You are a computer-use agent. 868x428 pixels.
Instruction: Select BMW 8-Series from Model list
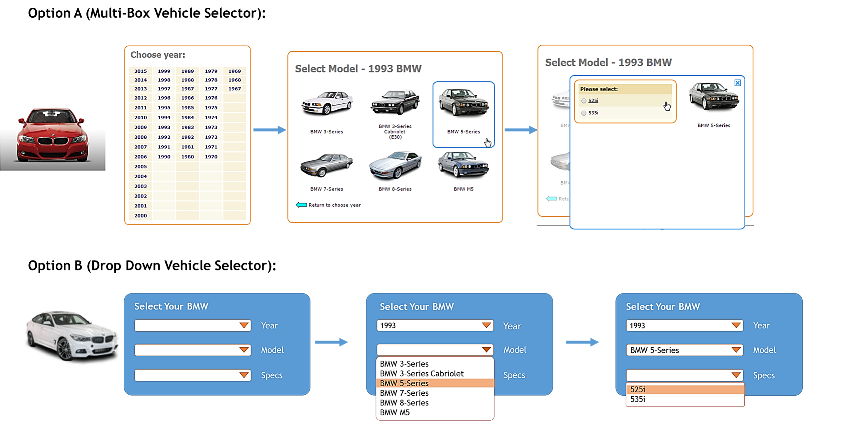435,403
